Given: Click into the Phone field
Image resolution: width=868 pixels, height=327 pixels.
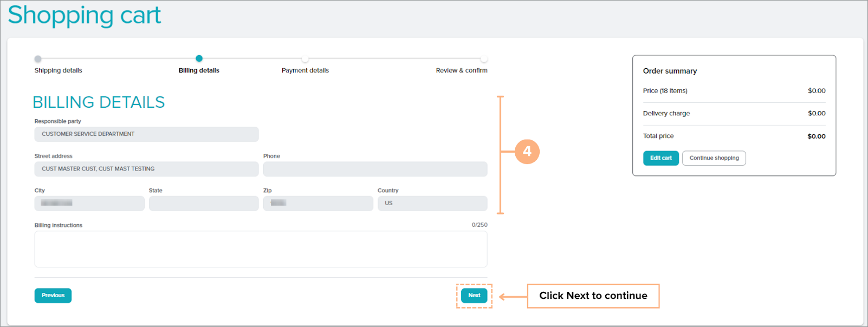Looking at the screenshot, I should (375, 169).
